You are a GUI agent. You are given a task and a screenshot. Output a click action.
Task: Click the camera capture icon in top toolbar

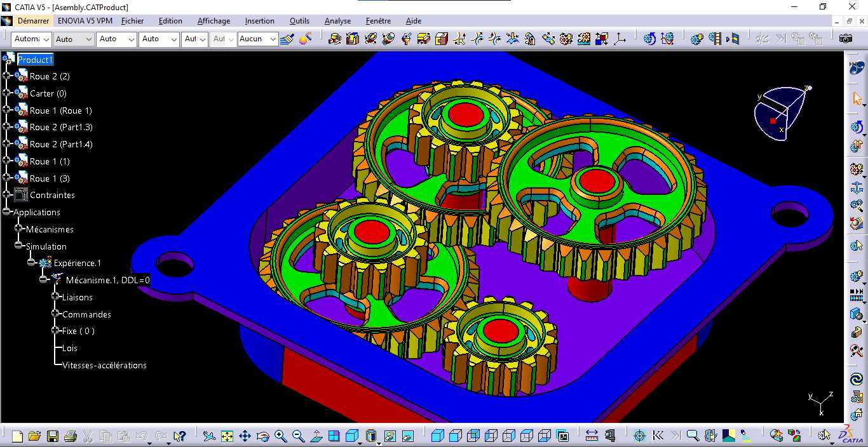(845, 39)
